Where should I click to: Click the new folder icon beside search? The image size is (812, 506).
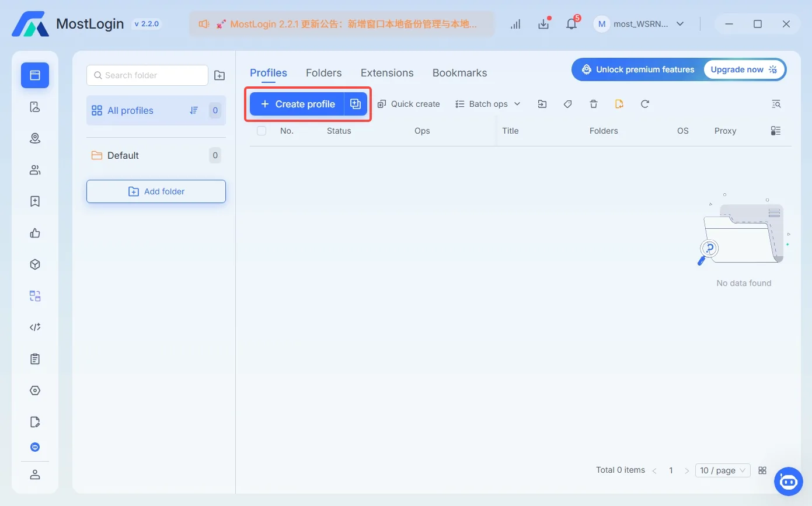point(219,75)
